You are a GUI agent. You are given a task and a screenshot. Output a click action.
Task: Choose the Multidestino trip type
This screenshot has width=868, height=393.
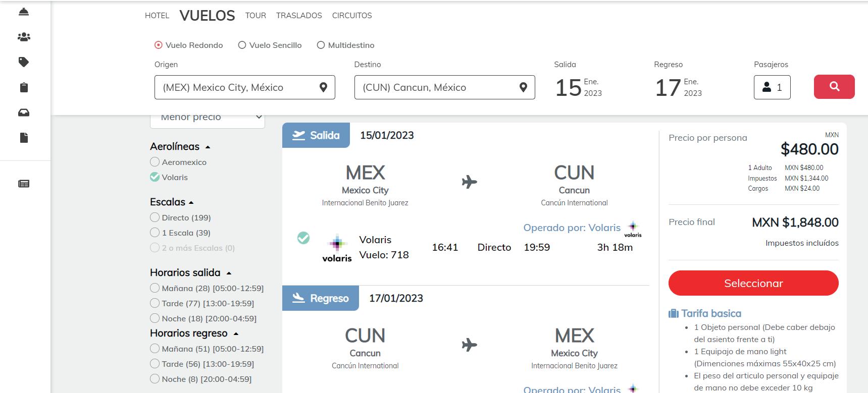point(321,45)
